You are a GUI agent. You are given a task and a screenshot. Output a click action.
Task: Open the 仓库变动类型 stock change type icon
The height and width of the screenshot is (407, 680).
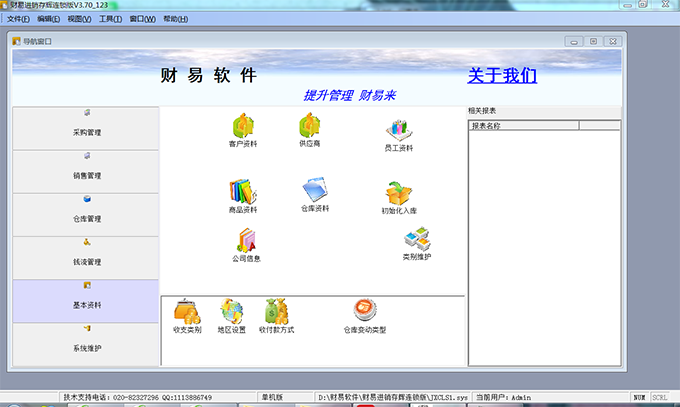point(364,312)
